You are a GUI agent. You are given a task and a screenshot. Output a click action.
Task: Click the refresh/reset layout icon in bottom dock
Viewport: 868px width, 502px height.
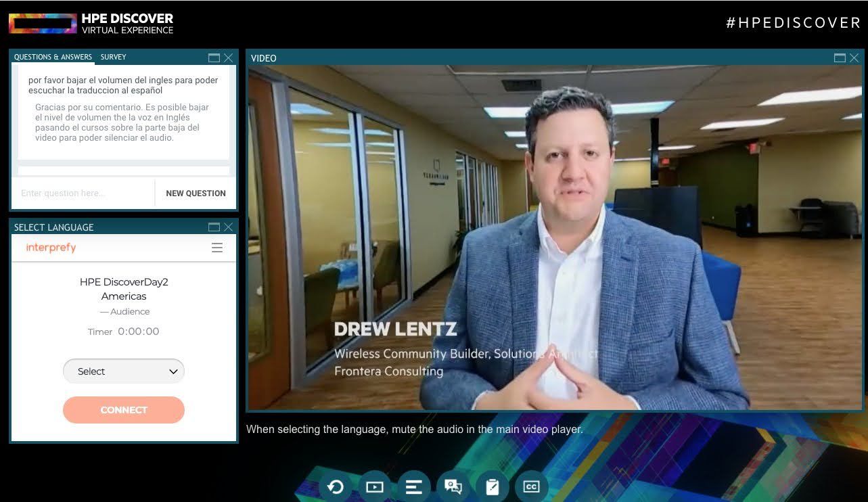(336, 486)
